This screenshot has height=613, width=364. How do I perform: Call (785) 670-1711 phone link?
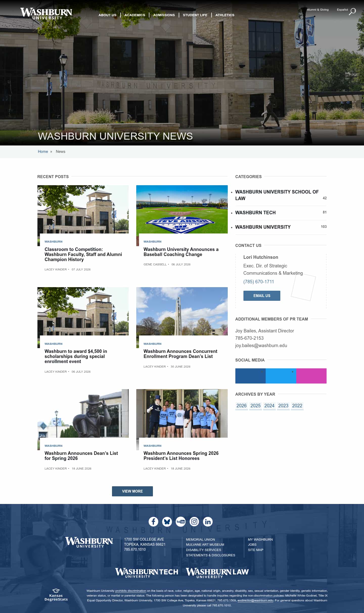(259, 282)
